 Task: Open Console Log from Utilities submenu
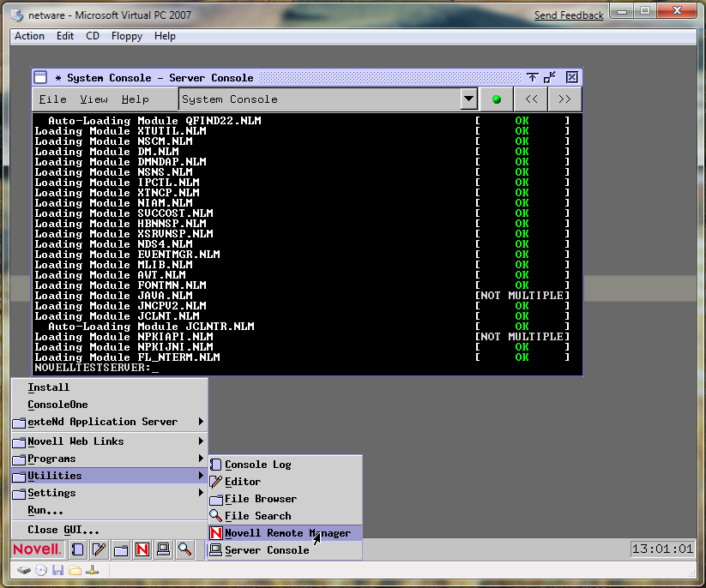[x=286, y=465]
